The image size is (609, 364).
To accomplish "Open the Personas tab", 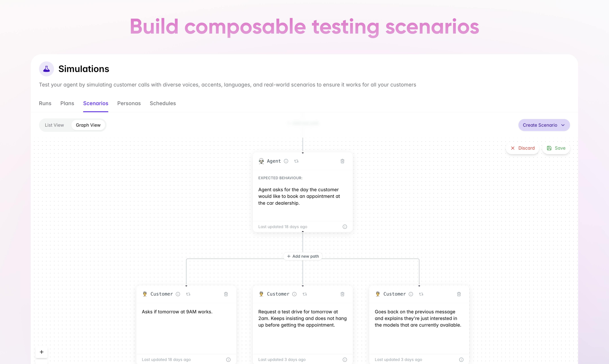I will pyautogui.click(x=129, y=103).
